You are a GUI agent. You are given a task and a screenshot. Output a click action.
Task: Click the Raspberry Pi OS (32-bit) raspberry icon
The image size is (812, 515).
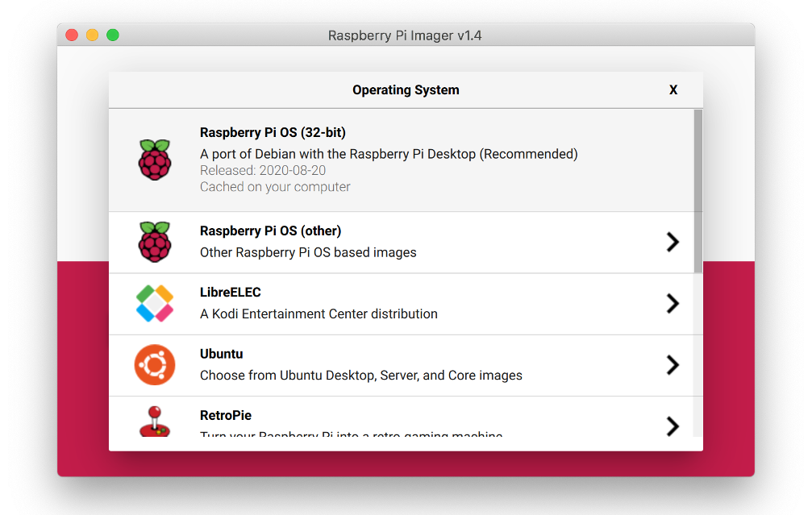(154, 160)
